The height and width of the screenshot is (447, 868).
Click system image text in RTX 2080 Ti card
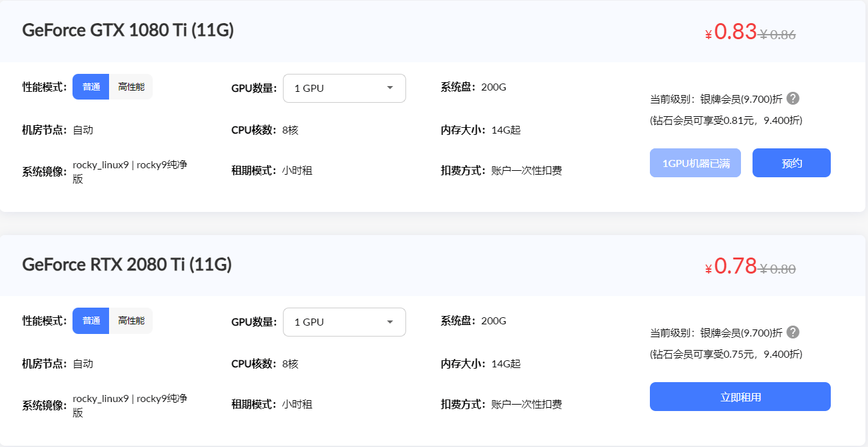click(130, 405)
